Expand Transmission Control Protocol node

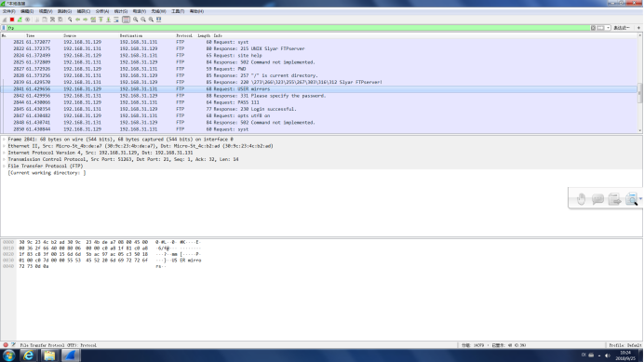click(x=4, y=159)
